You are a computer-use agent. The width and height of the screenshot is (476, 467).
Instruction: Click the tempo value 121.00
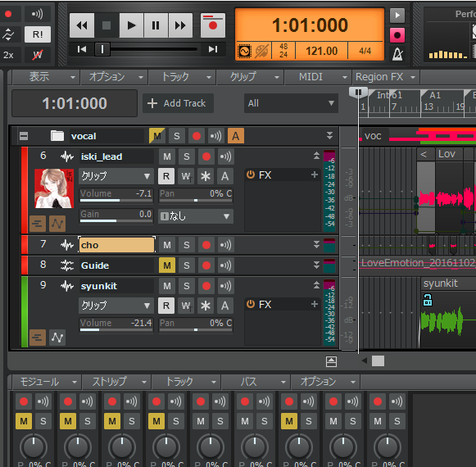(321, 51)
